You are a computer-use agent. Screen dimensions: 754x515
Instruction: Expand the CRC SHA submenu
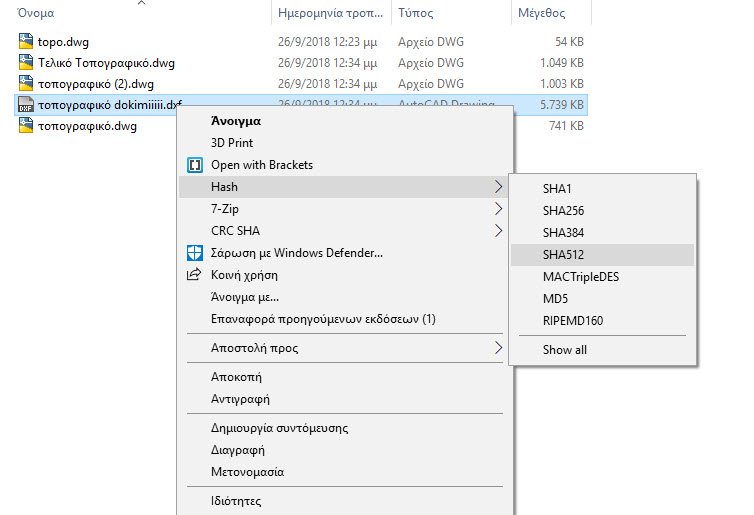click(498, 231)
